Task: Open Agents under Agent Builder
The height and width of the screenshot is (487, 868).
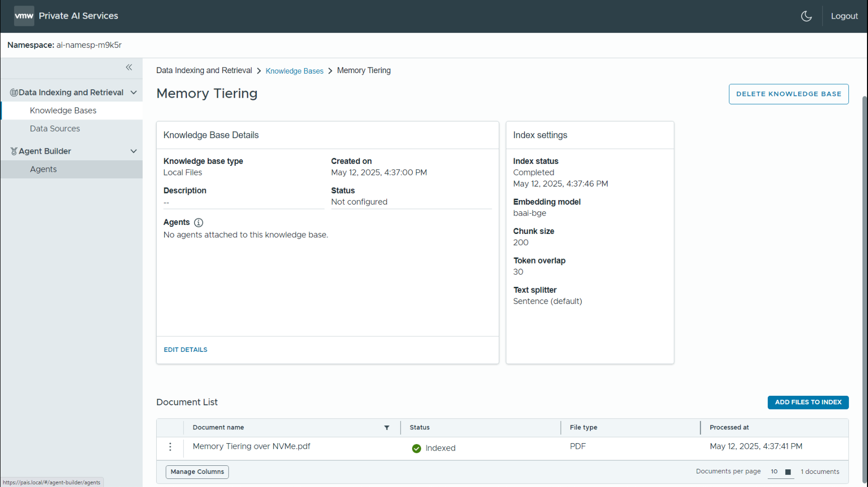Action: tap(43, 169)
